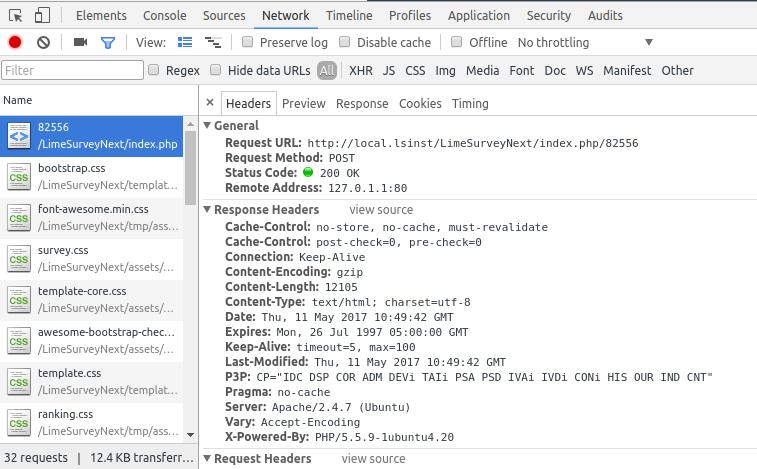Enable Preserve log checkbox
The width and height of the screenshot is (757, 469).
[248, 42]
